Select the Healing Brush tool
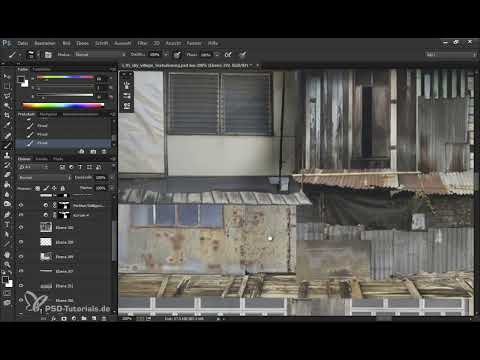Image resolution: width=480 pixels, height=360 pixels. [x=7, y=135]
